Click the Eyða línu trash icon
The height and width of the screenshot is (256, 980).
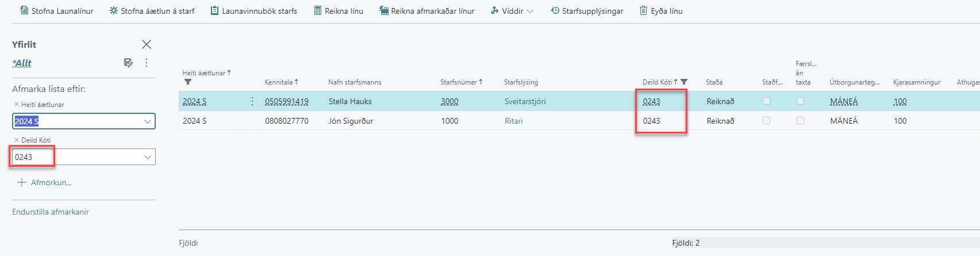coord(643,10)
